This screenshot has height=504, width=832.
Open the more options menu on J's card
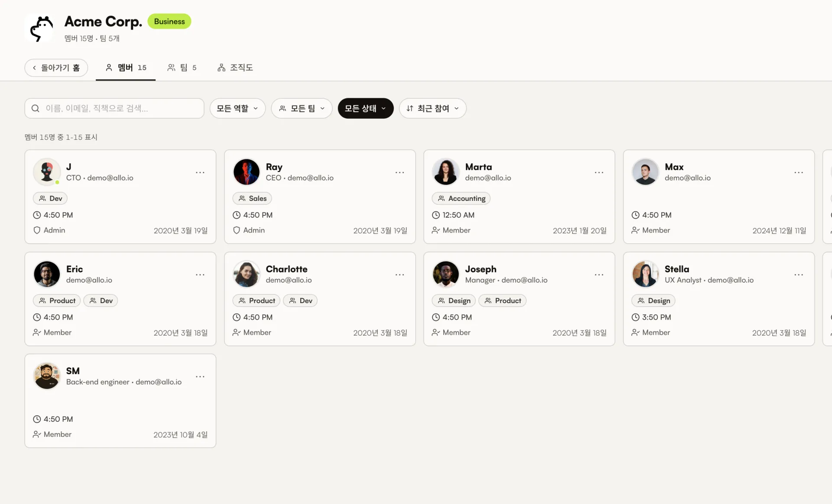coord(200,172)
